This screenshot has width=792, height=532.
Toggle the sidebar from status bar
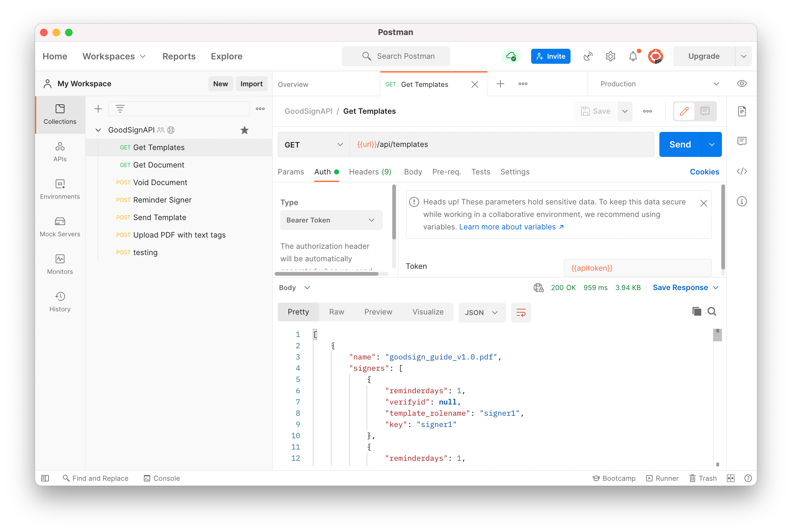(x=45, y=478)
